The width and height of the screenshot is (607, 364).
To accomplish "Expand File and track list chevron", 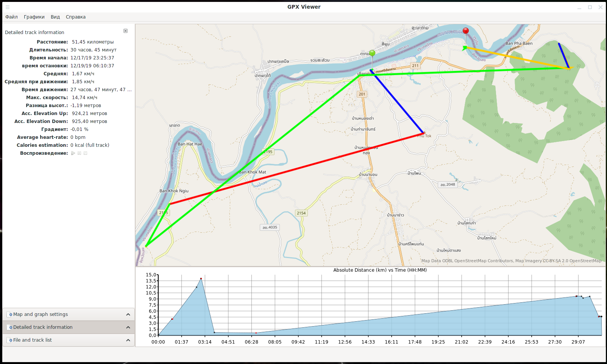I will click(128, 340).
